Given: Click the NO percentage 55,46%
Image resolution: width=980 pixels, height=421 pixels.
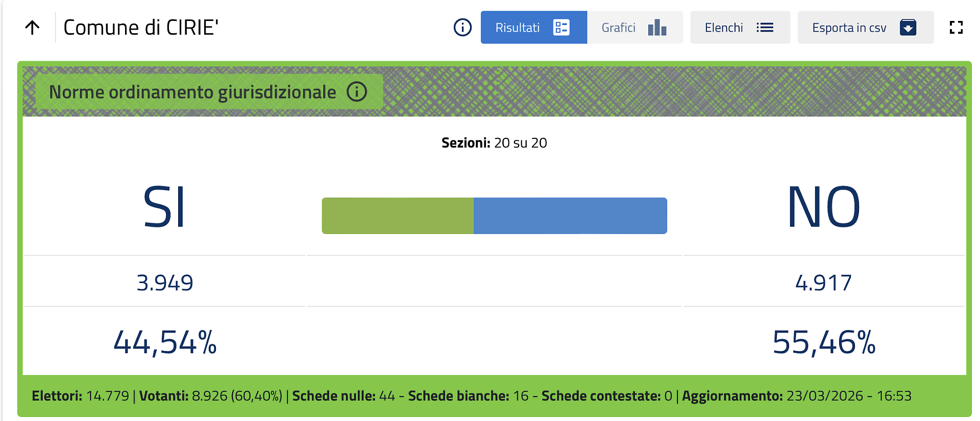Looking at the screenshot, I should click(x=823, y=342).
